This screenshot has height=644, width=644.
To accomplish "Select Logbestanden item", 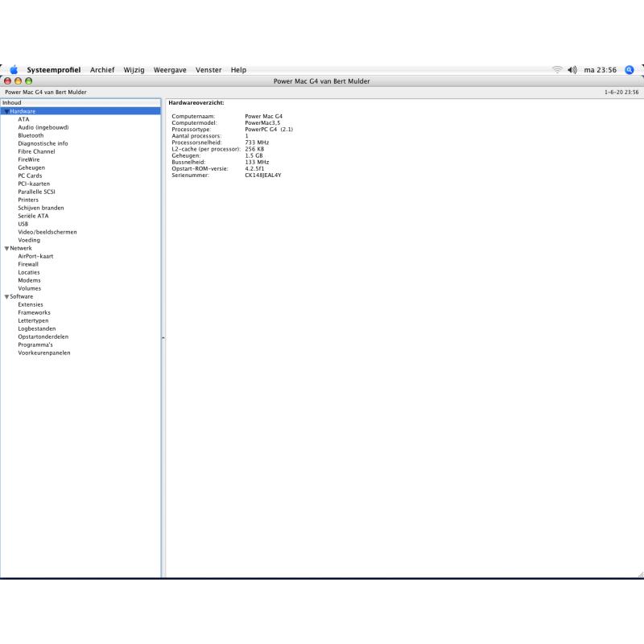I will (37, 328).
